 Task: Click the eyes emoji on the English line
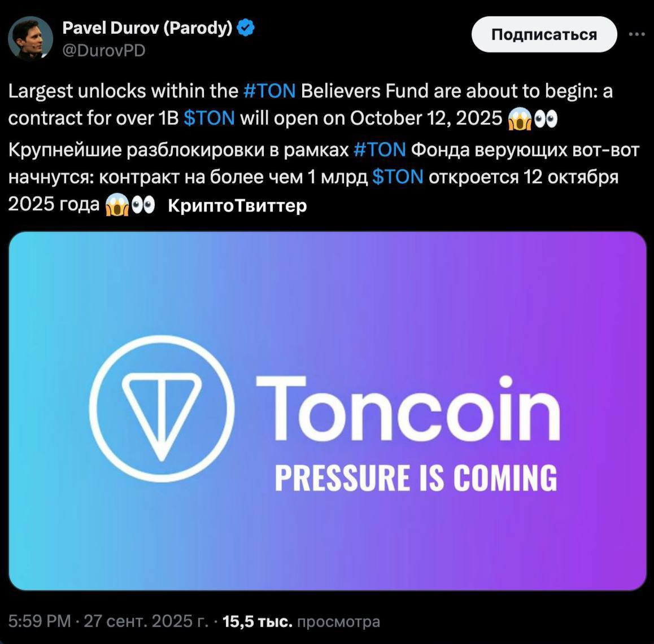[544, 119]
